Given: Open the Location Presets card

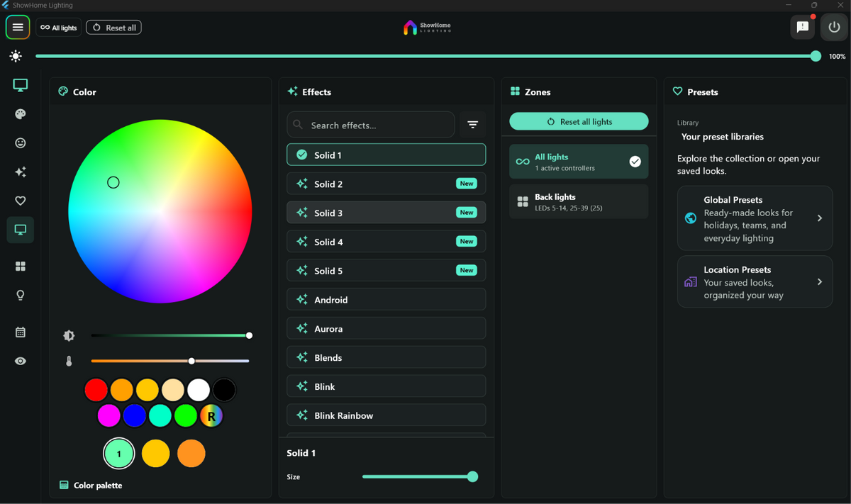Looking at the screenshot, I should coord(755,282).
